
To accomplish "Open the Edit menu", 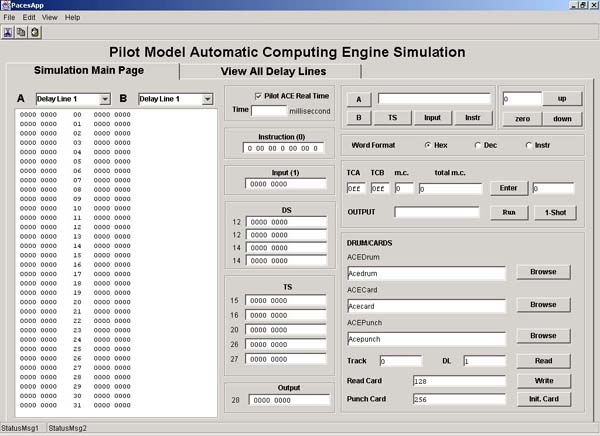I will (x=29, y=18).
